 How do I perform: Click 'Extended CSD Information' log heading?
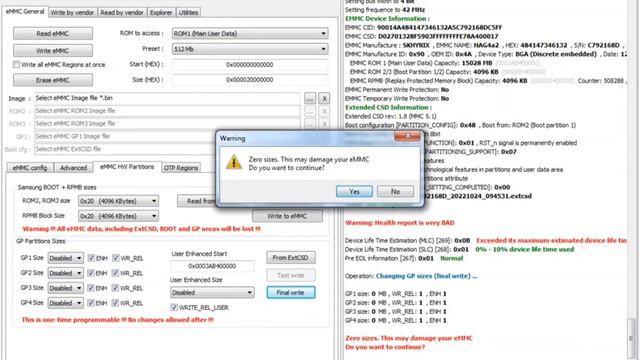click(x=389, y=107)
